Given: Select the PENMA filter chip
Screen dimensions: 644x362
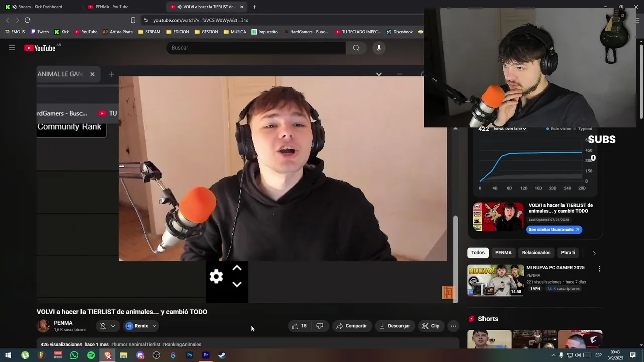Looking at the screenshot, I should [503, 253].
